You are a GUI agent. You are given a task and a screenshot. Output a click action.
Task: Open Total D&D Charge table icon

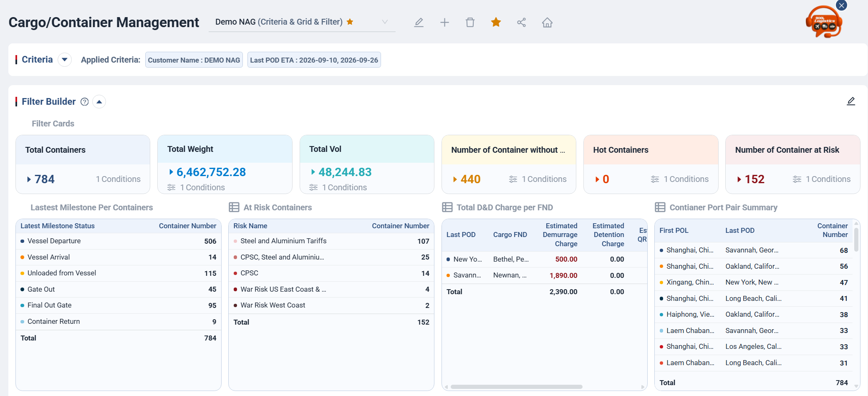point(447,207)
